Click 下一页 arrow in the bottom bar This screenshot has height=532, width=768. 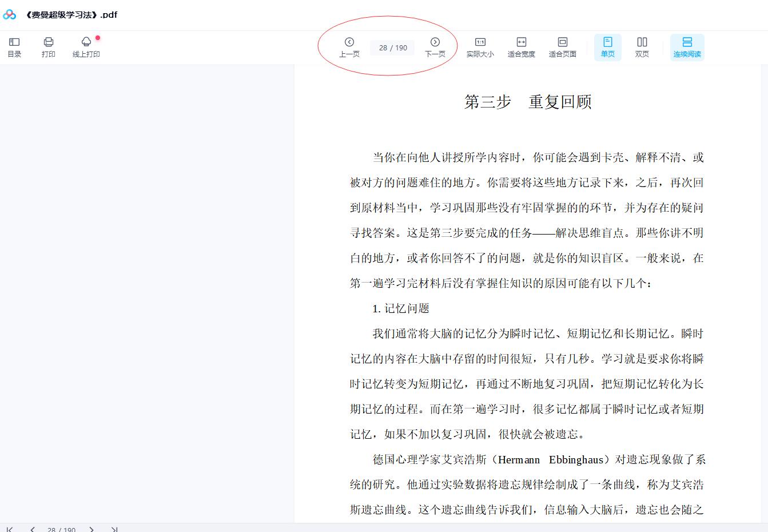91,530
